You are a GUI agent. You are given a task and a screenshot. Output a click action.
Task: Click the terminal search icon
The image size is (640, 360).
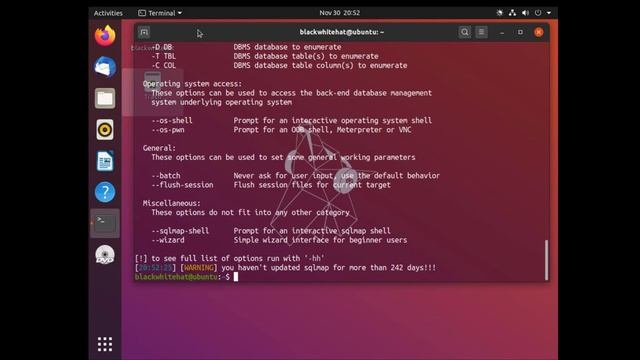coord(464,32)
